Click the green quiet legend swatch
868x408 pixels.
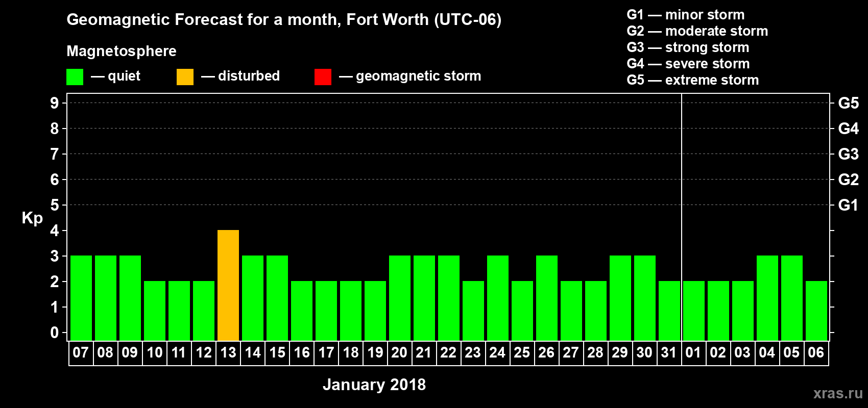pyautogui.click(x=75, y=77)
